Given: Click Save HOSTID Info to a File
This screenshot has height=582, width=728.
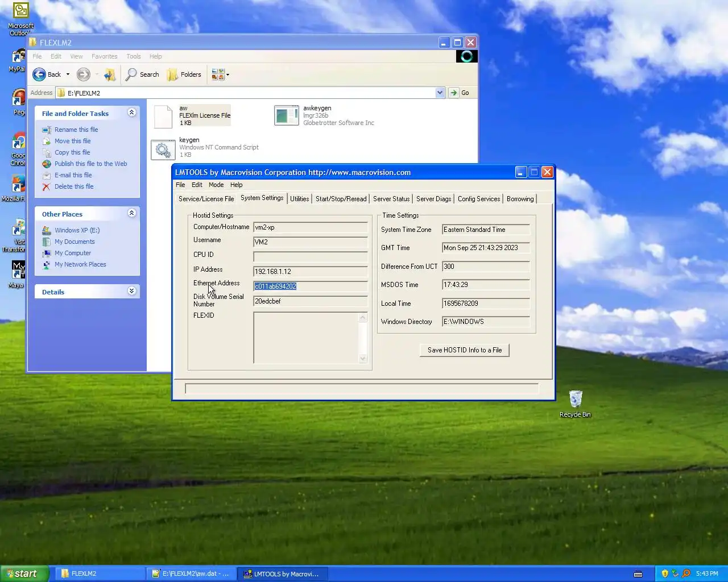Looking at the screenshot, I should tap(465, 350).
